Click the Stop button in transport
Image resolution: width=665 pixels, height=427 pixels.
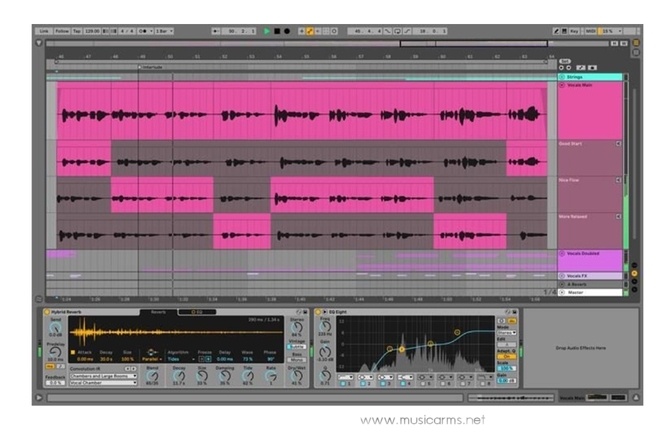(x=277, y=31)
